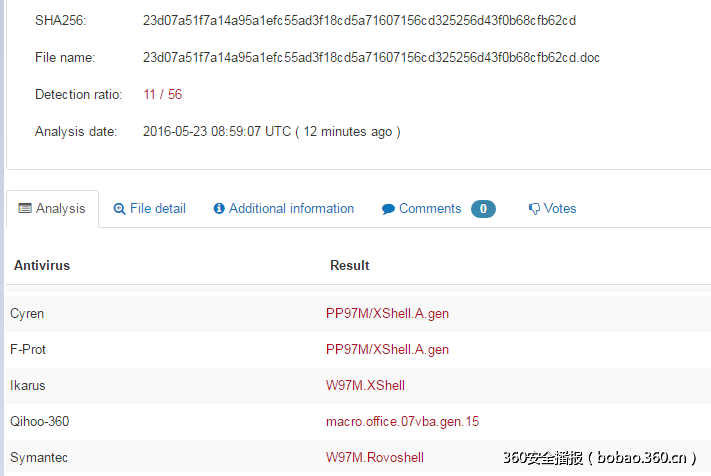Open the Analysis tab
This screenshot has width=711, height=476.
tap(60, 209)
